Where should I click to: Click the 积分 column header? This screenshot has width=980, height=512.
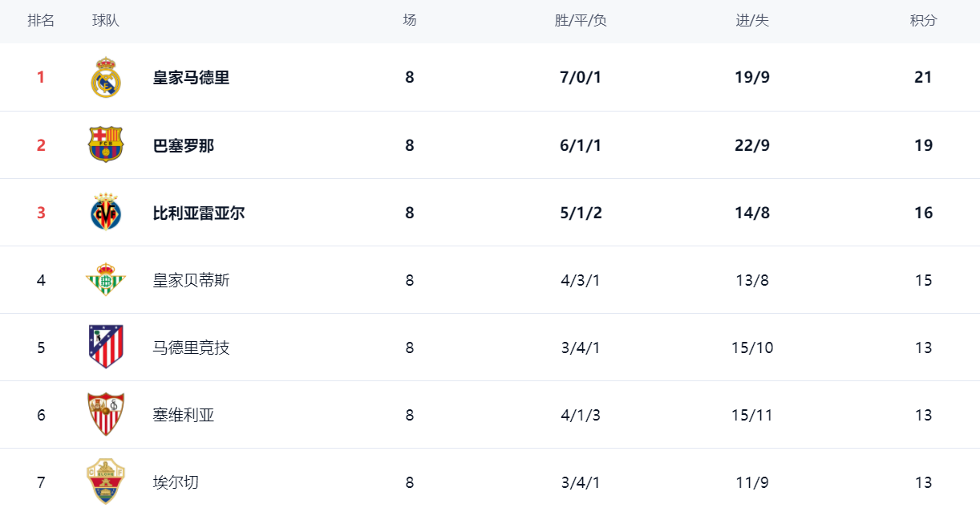pyautogui.click(x=923, y=21)
